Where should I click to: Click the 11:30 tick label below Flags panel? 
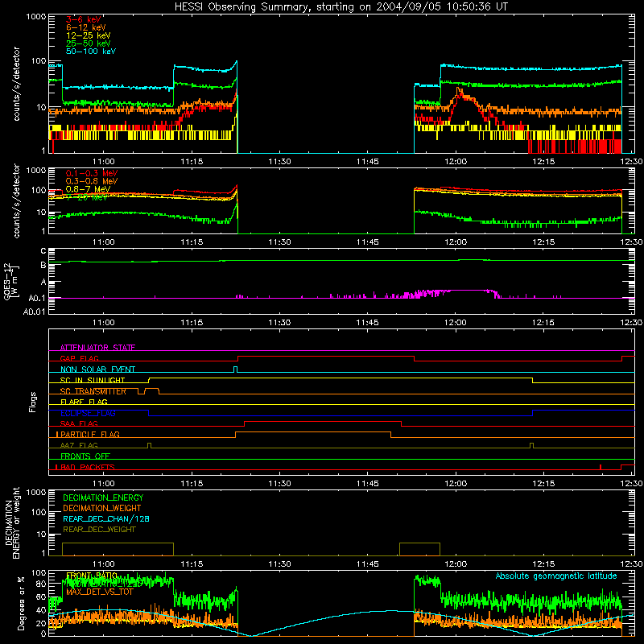pos(279,484)
